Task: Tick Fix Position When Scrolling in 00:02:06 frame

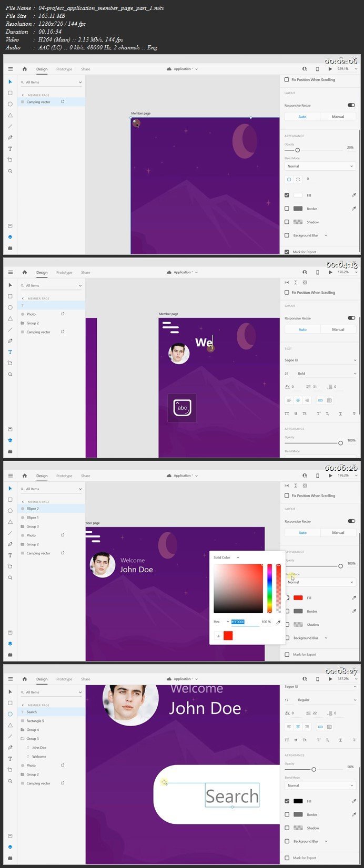Action: 287,80
